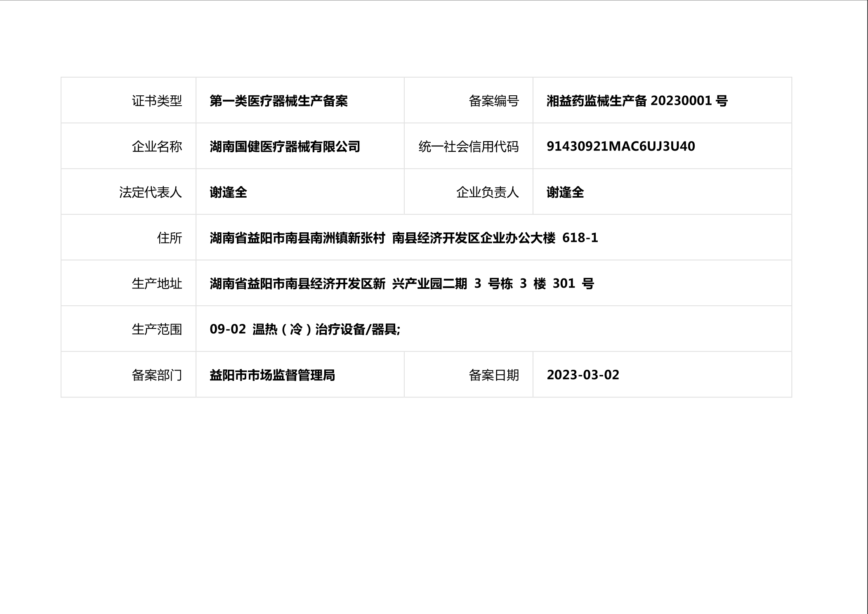Click the credit code 91430921MAC6UJ3U40
The width and height of the screenshot is (868, 614).
coord(620,146)
